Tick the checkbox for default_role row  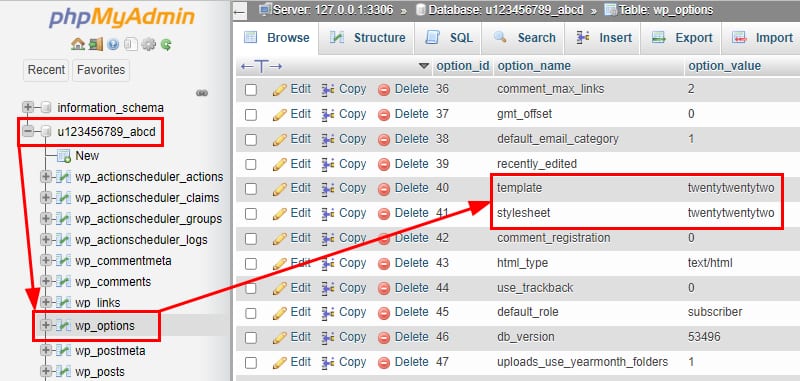251,313
